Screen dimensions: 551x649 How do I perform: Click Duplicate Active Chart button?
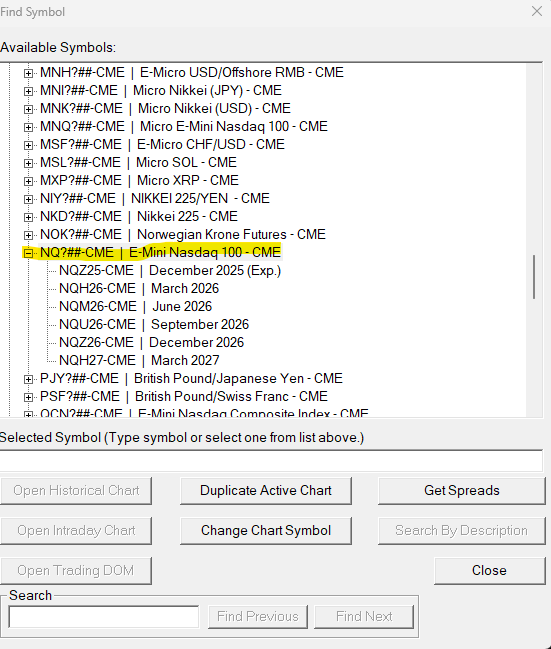(x=266, y=491)
